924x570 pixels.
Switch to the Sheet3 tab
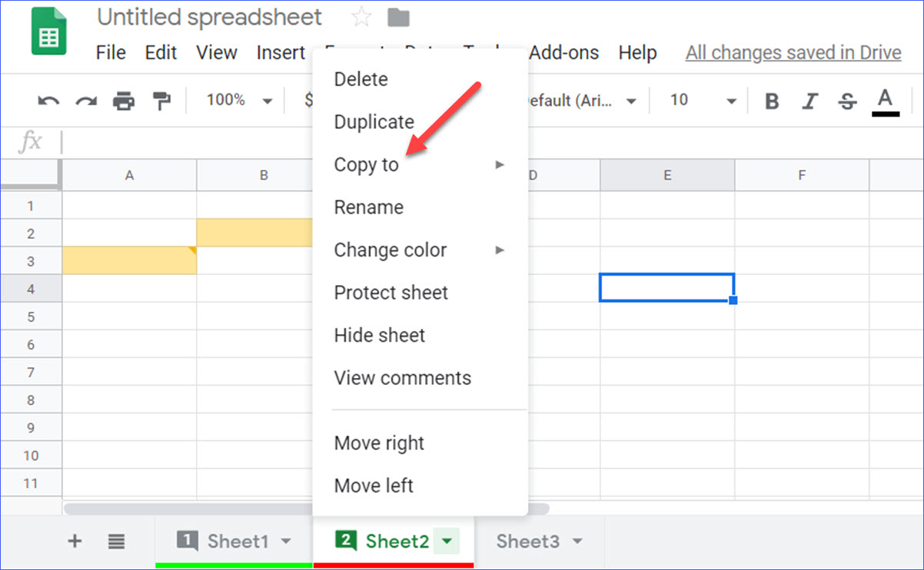coord(529,541)
